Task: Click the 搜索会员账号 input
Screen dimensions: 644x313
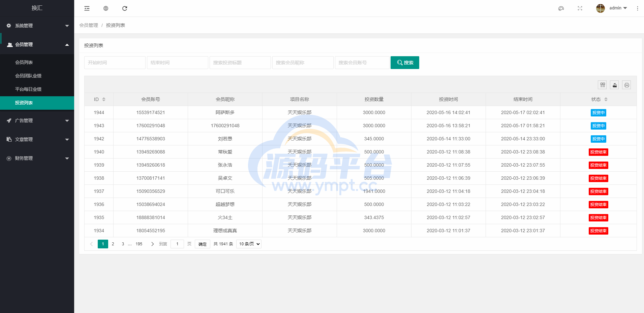Action: pos(362,63)
